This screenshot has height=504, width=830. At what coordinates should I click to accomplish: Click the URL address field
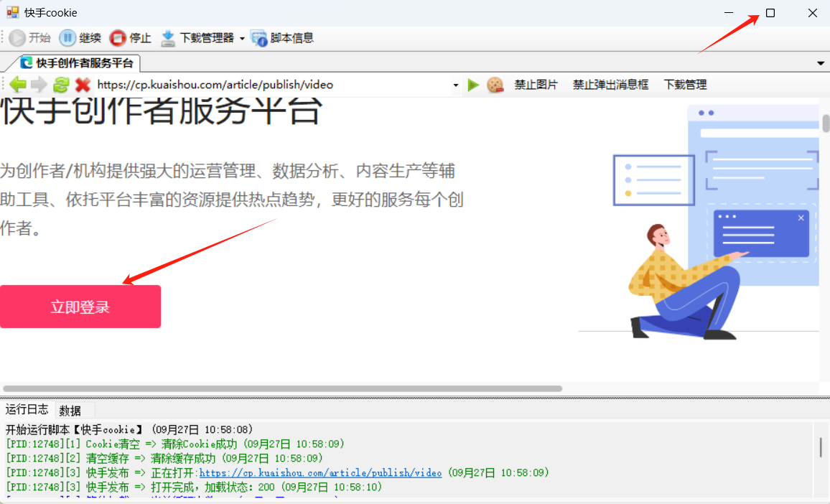(x=273, y=85)
